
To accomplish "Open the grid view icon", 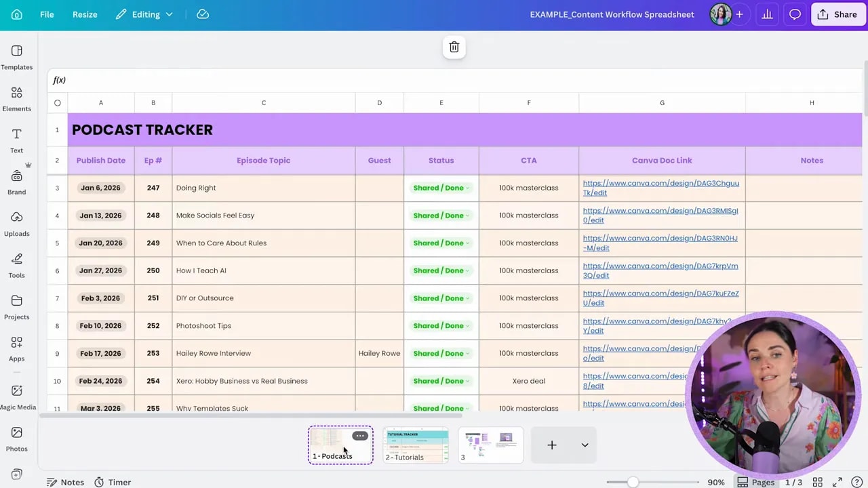I will tap(818, 483).
